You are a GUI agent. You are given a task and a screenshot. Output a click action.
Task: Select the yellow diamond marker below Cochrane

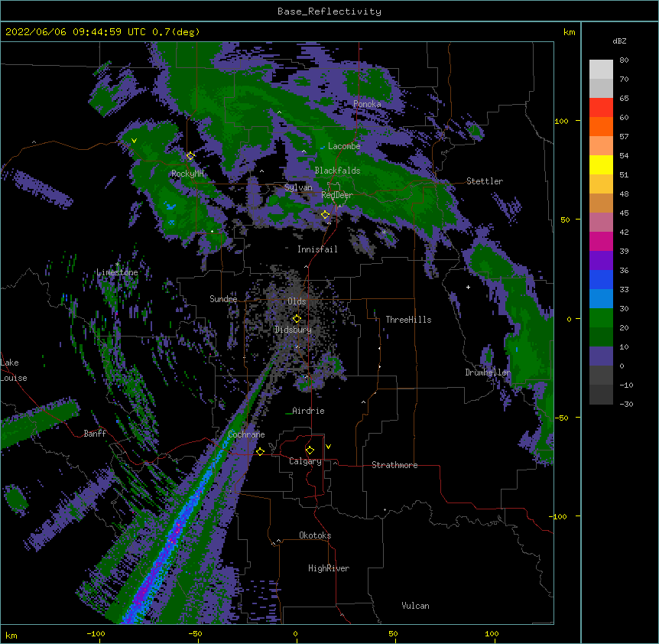point(260,451)
